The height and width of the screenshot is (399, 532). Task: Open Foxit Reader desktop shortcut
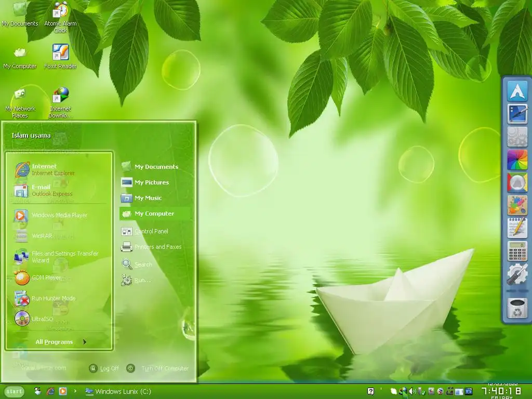60,56
